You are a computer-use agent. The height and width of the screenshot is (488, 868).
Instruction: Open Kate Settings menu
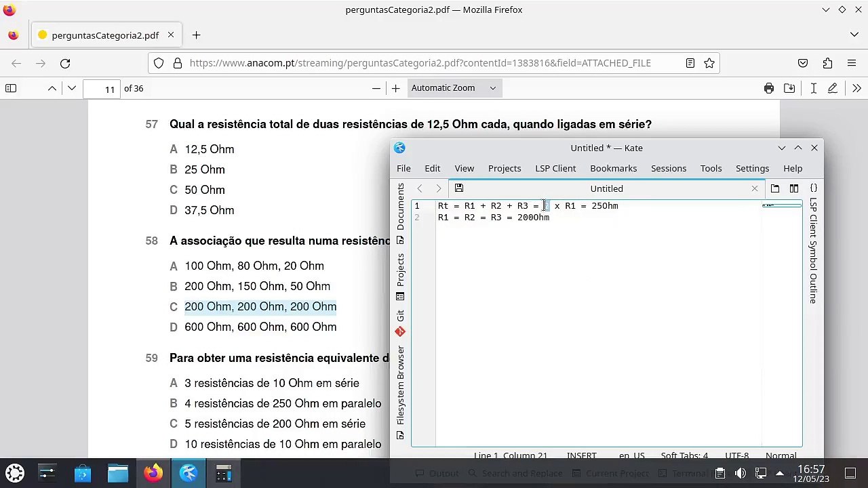coord(752,168)
